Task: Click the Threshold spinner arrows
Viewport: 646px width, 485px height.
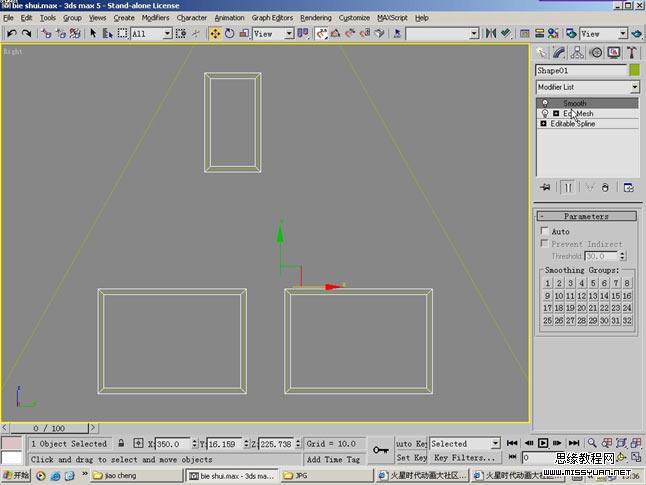Action: pos(623,256)
